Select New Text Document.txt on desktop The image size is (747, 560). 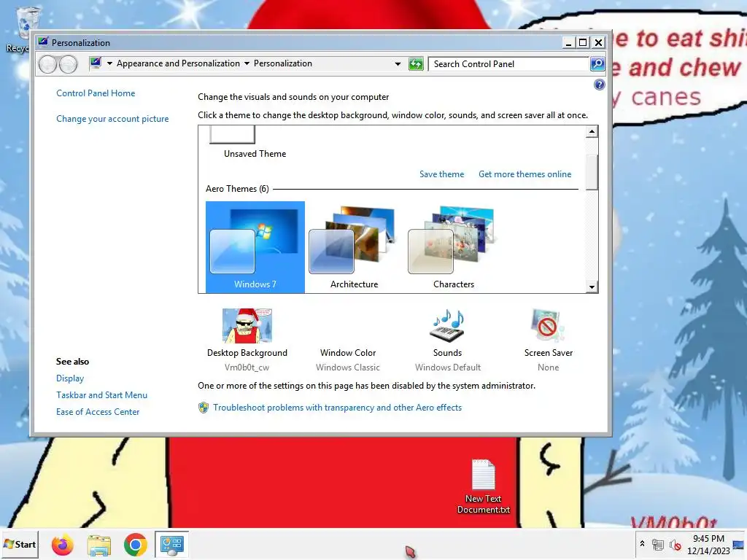click(483, 486)
